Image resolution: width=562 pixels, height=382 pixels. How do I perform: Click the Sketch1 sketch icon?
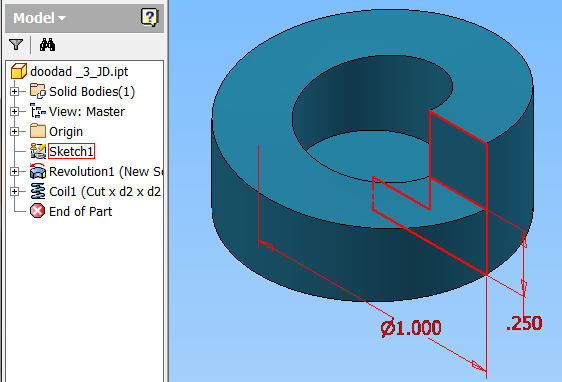[38, 151]
